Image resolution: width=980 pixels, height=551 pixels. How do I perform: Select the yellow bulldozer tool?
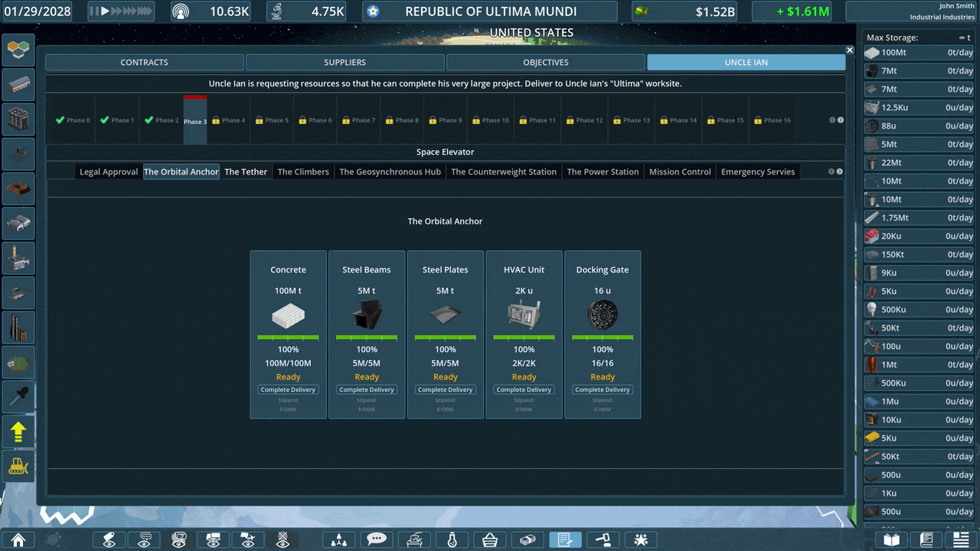pos(18,465)
